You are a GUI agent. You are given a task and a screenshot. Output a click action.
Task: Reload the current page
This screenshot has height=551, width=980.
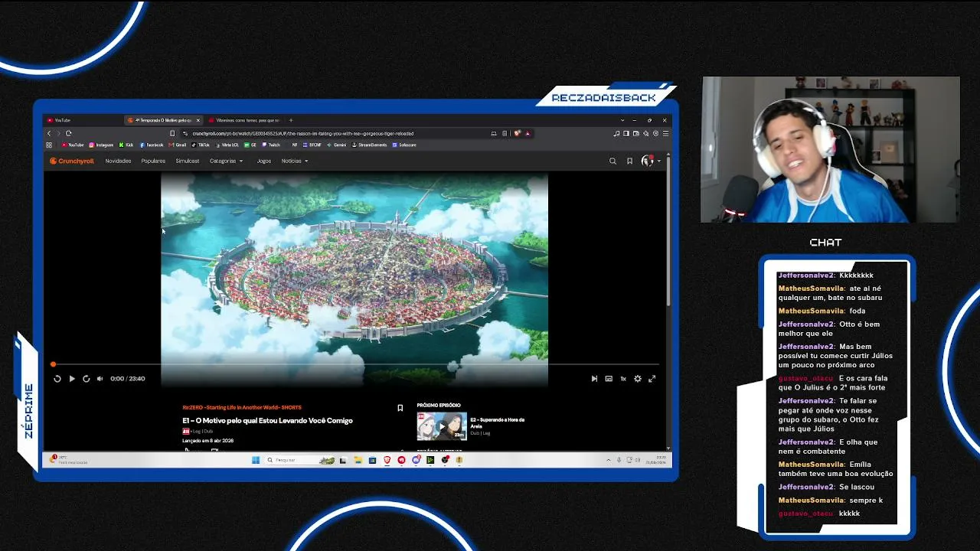68,133
